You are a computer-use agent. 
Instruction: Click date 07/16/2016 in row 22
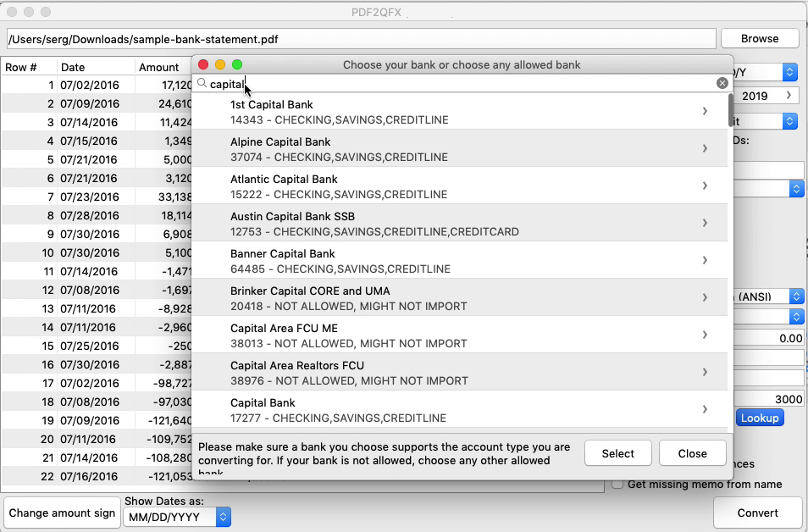(x=90, y=476)
